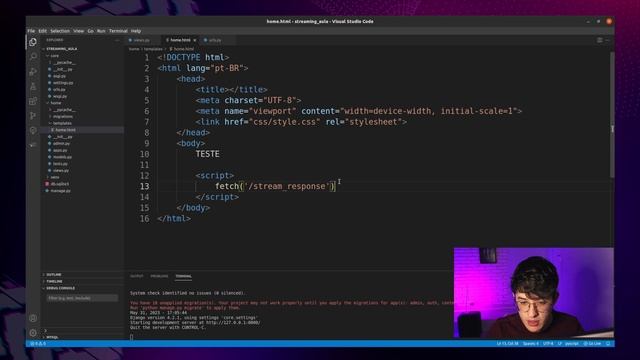
Task: Click errors and warnings indicator in status bar
Action: (38, 344)
